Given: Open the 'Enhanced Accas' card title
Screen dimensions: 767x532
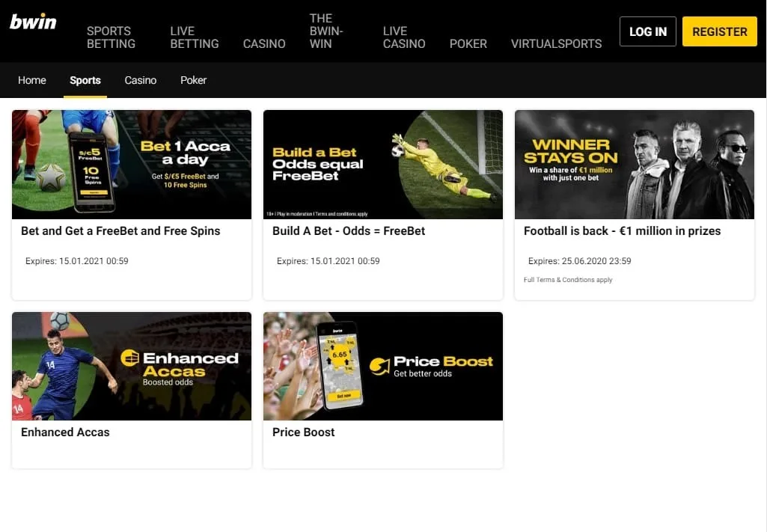Looking at the screenshot, I should pos(65,432).
